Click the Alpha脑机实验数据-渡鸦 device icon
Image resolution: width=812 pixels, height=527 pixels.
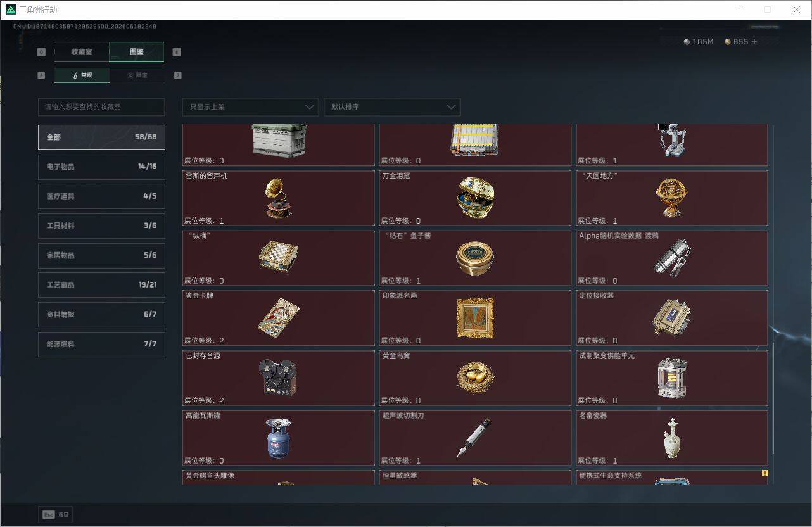(x=671, y=258)
